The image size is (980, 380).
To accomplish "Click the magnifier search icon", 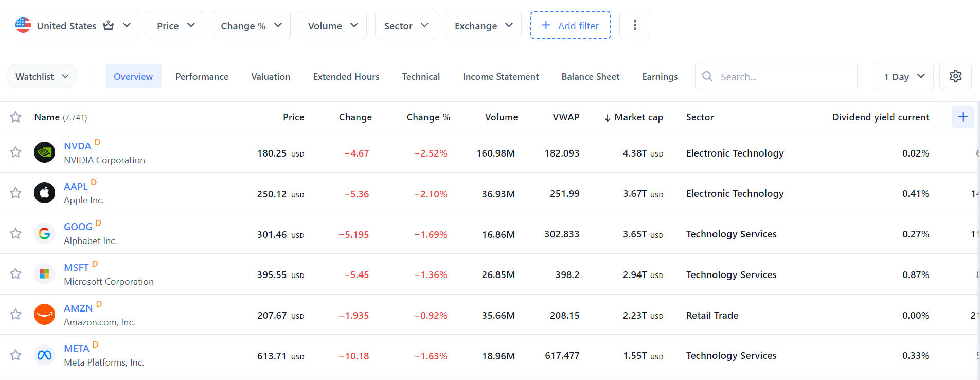I will [x=707, y=76].
